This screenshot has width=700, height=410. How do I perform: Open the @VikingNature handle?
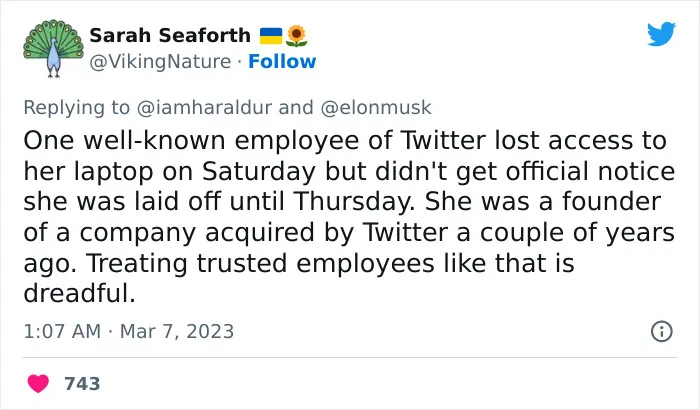[160, 62]
